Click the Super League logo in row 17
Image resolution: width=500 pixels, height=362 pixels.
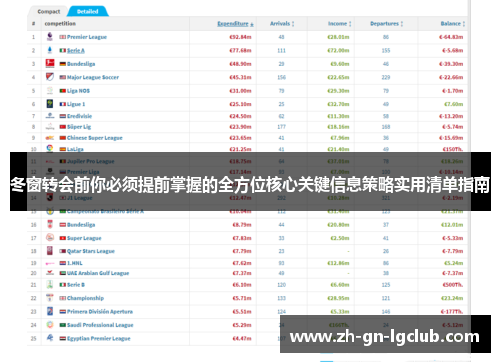point(50,238)
